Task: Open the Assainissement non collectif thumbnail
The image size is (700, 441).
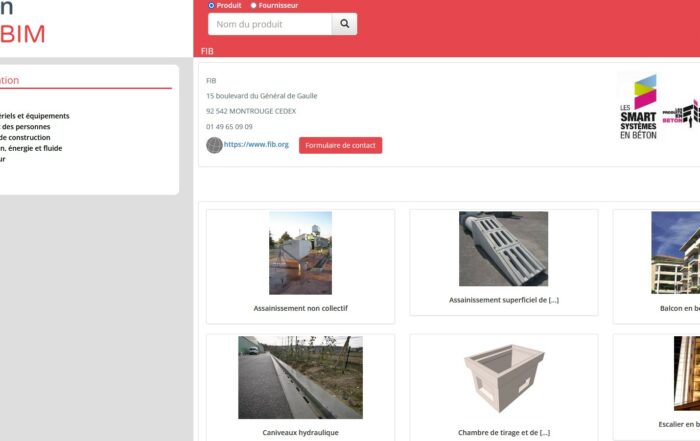Action: 300,252
